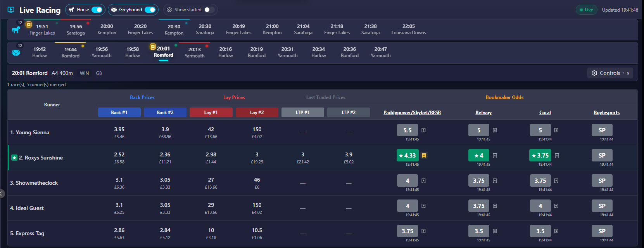Viewport: 644px width, 248px height.
Task: Click the Back #2 column button
Action: [x=165, y=112]
